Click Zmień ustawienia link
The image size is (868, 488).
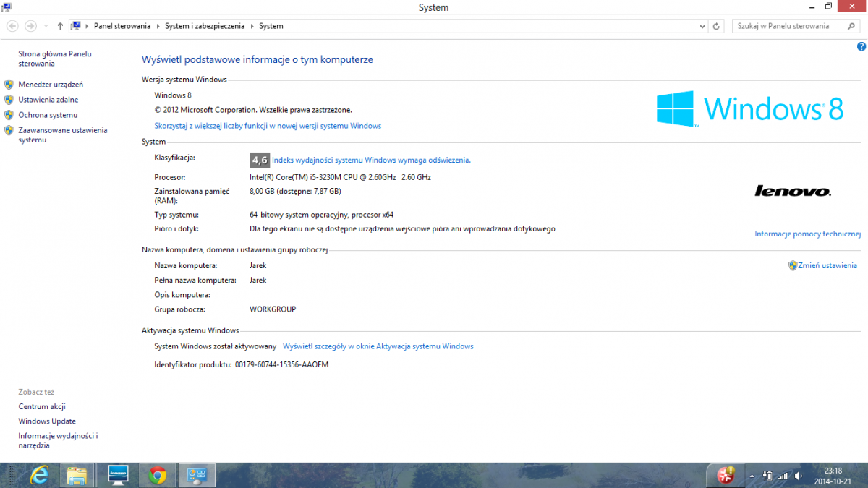click(x=828, y=265)
